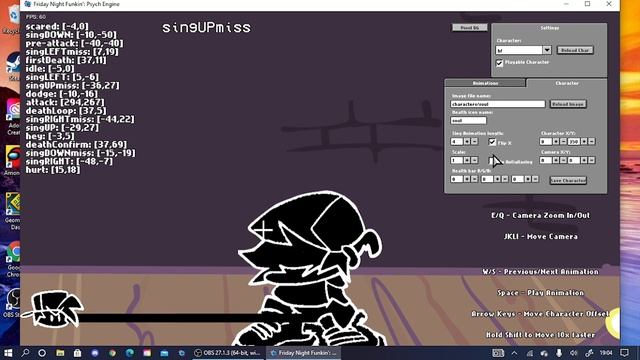The image size is (640, 360).
Task: Click the Pixel BG button
Action: [x=469, y=28]
